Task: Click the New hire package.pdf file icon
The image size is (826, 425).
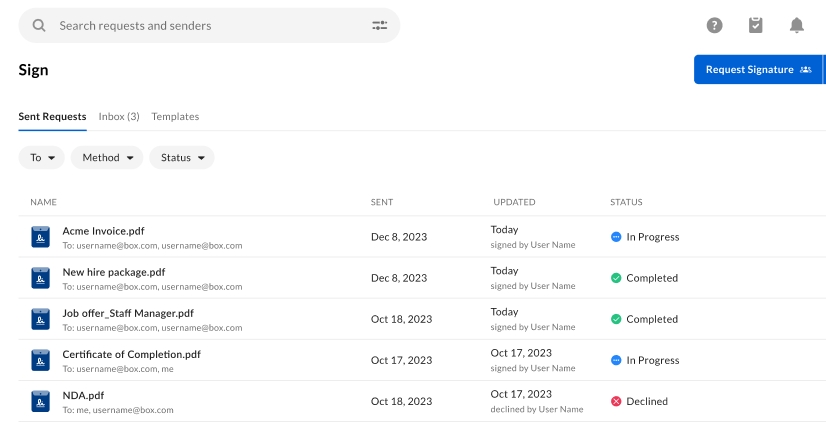Action: (40, 278)
